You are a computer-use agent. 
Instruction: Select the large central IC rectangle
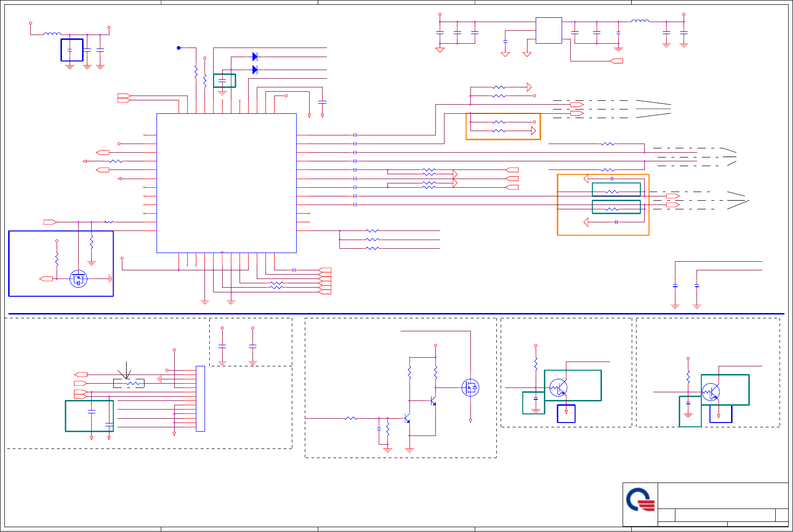point(227,183)
